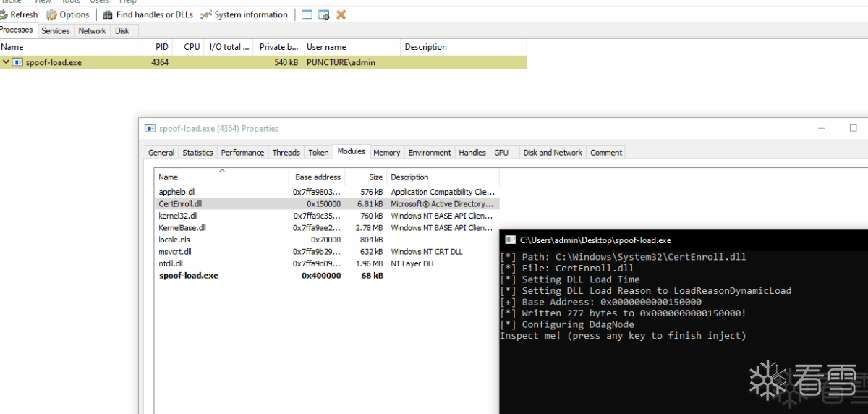Click the 0x150000 base address cell
Screen dimensions: 868x414
323,204
